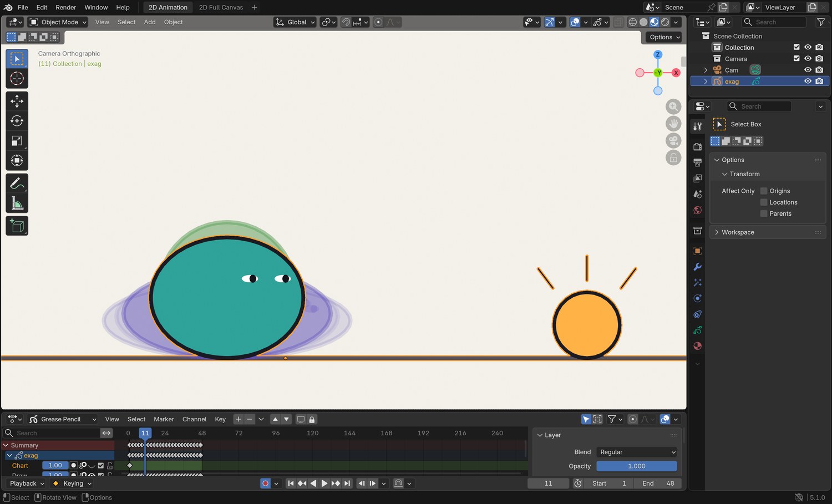
Task: Open the Playback popover
Action: 27,483
